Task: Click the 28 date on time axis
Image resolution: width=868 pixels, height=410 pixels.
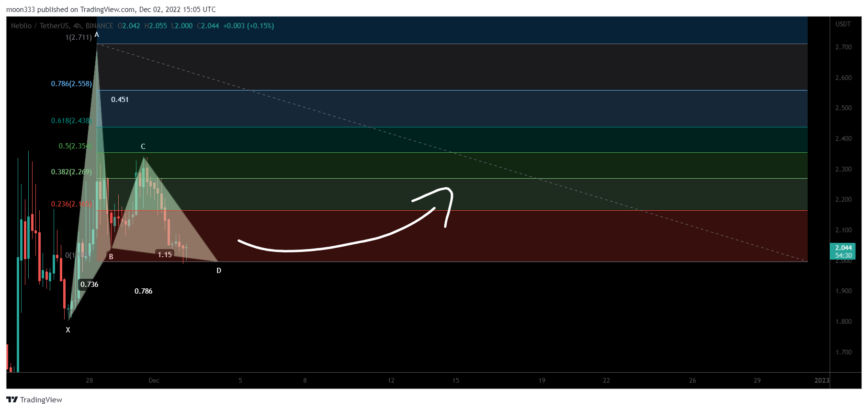Action: pyautogui.click(x=90, y=380)
